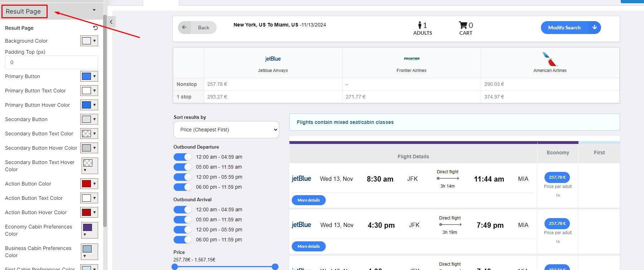644x270 pixels.
Task: Click the Back button
Action: tap(197, 28)
